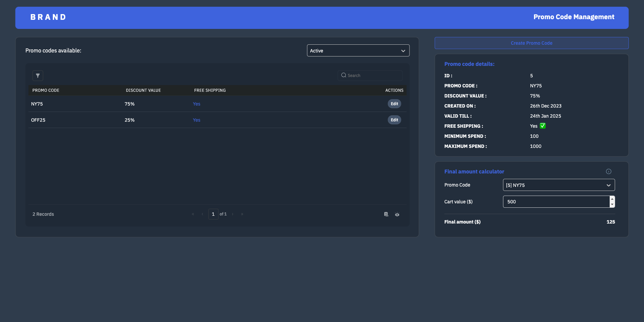Edit the OFF25 promo code
This screenshot has width=644, height=322.
pos(394,120)
